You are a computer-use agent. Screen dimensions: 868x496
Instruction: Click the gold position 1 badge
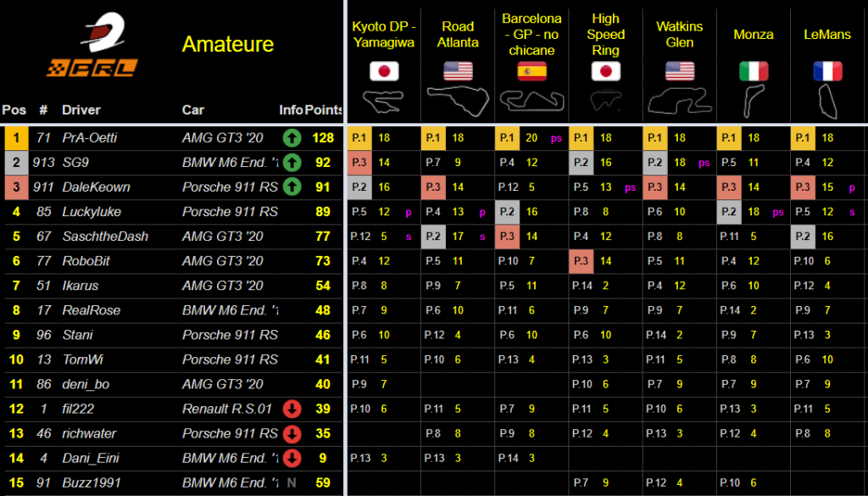click(14, 137)
